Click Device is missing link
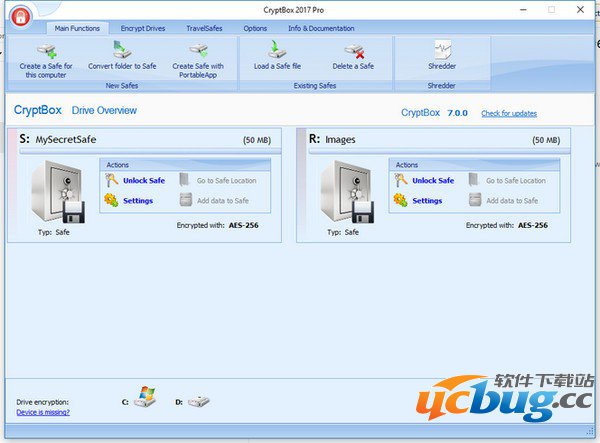Screen dimensions: 600x443 click(x=41, y=411)
